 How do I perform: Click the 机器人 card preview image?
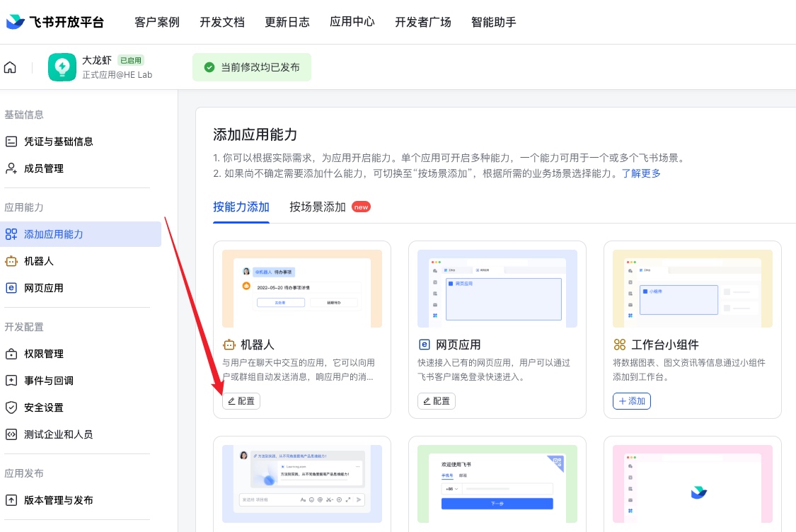coord(302,289)
